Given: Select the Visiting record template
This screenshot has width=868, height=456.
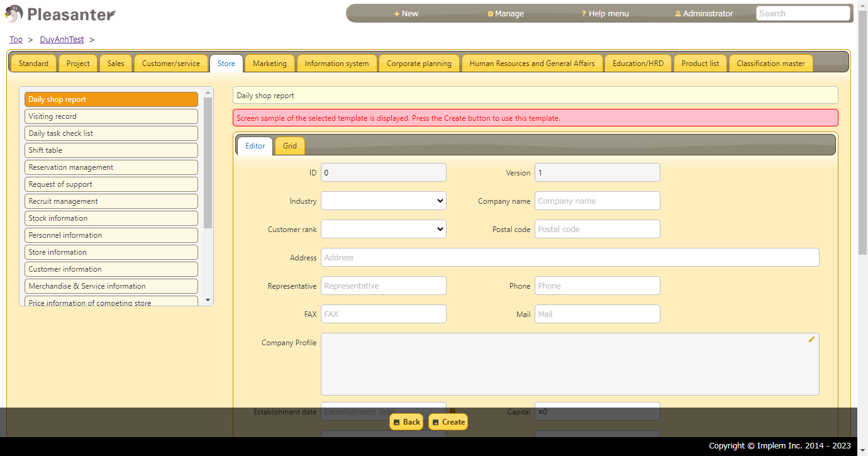Looking at the screenshot, I should point(111,116).
